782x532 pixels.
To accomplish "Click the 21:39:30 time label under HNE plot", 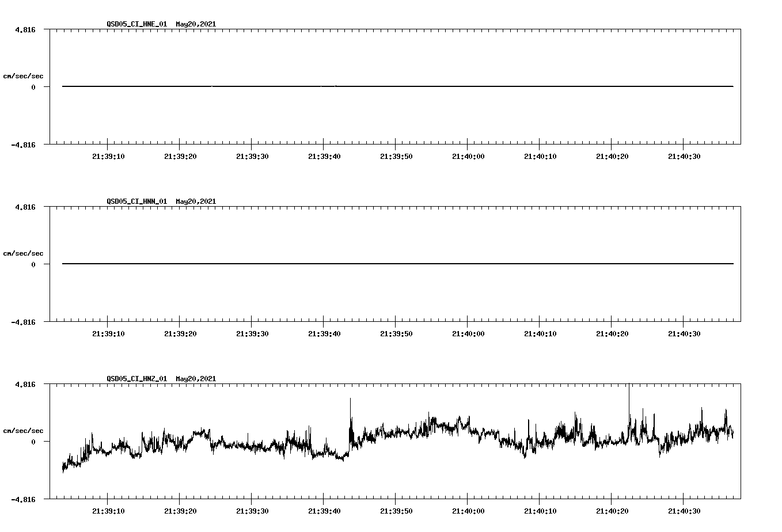I will (x=252, y=157).
